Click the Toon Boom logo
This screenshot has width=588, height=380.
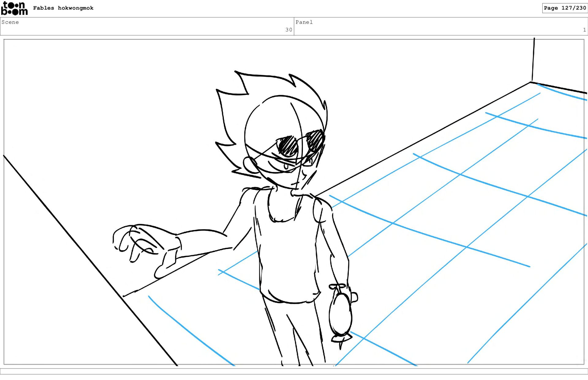pos(14,8)
